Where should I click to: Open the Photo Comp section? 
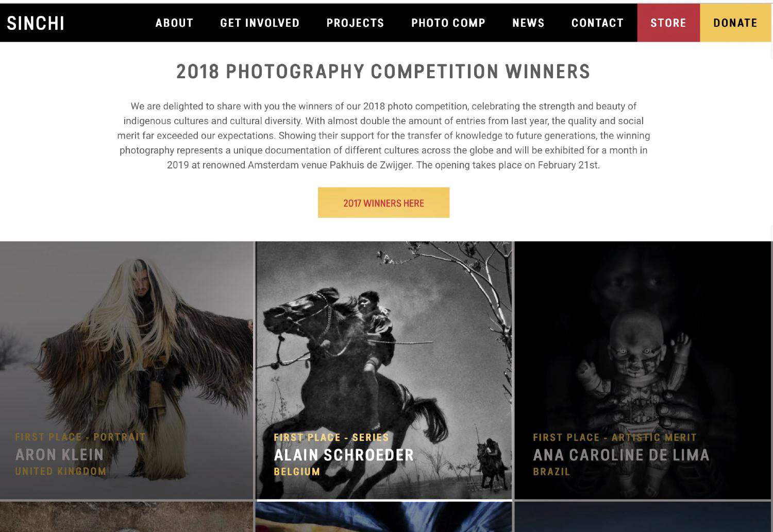click(448, 23)
